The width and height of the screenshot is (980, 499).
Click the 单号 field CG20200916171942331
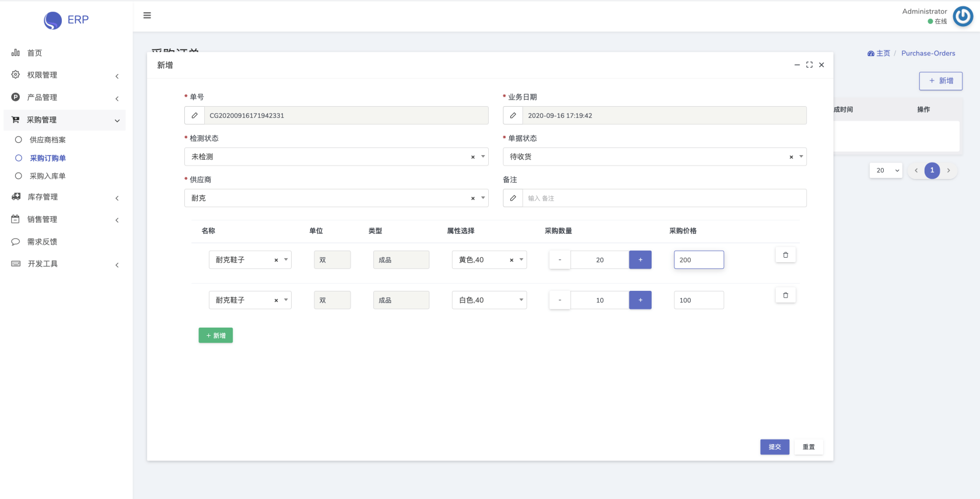click(346, 115)
